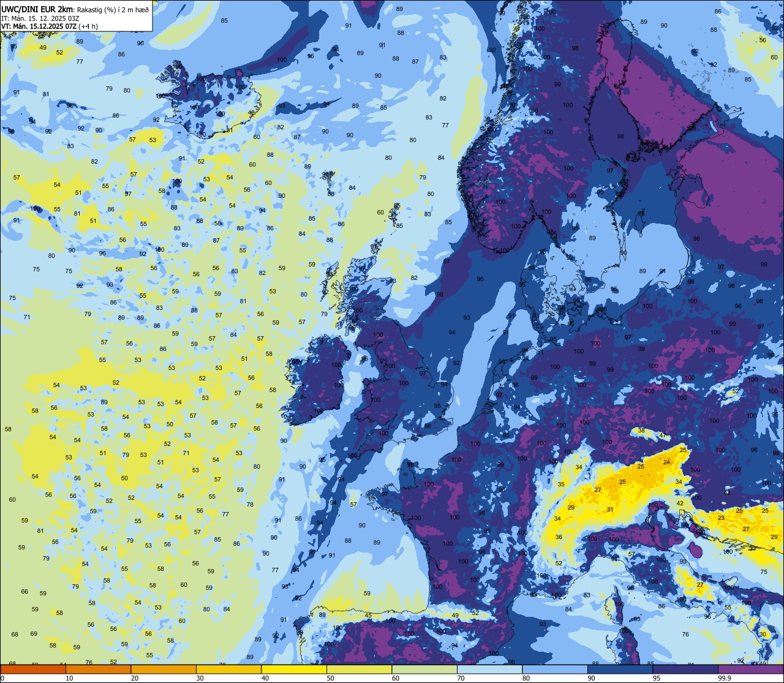Select the 80–90 light blue legend swatch
784x683 pixels.
click(x=555, y=669)
